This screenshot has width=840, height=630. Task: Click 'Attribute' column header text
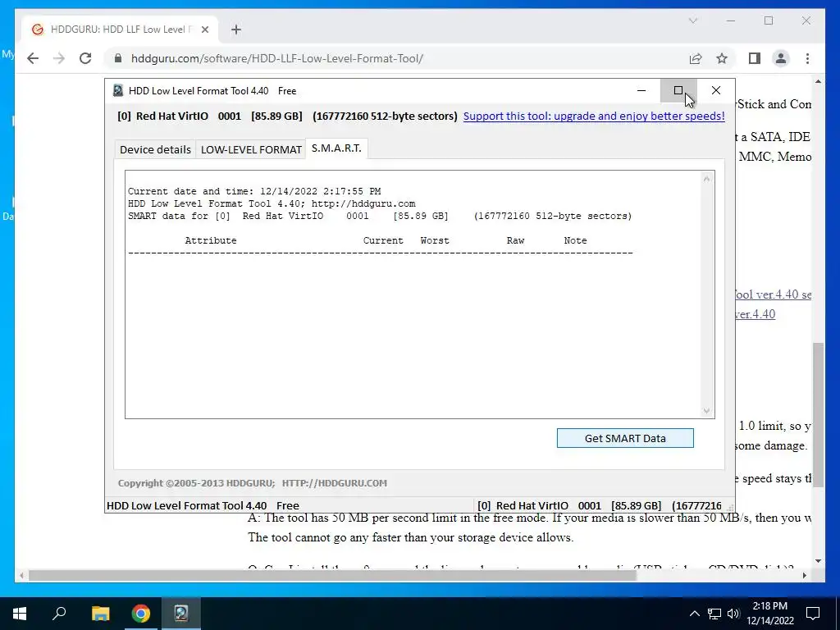(x=211, y=240)
